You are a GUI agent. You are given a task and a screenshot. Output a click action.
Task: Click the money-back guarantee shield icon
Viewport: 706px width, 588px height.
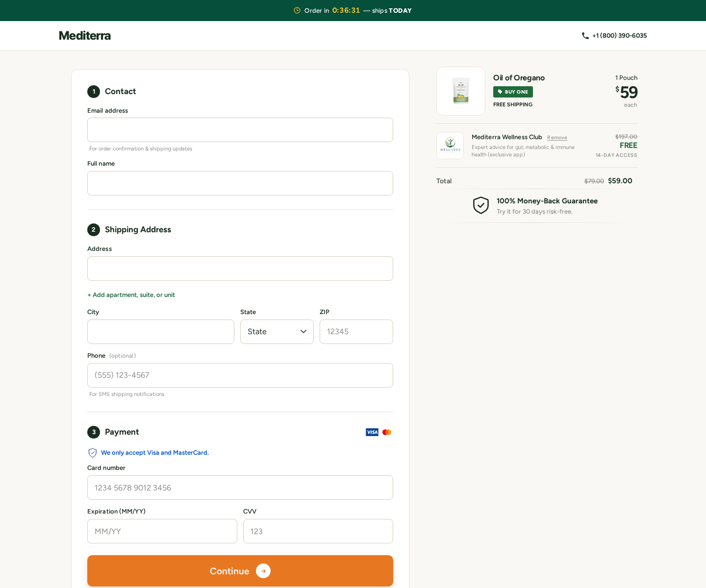click(481, 205)
